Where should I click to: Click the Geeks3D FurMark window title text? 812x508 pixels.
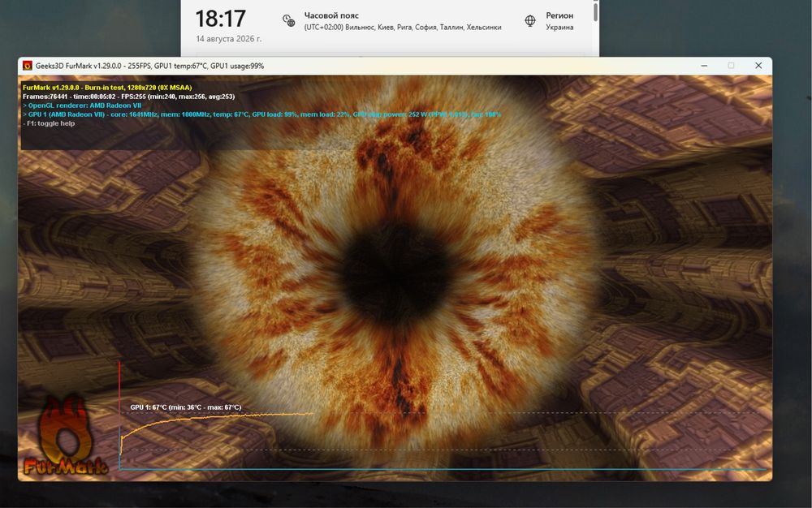149,66
